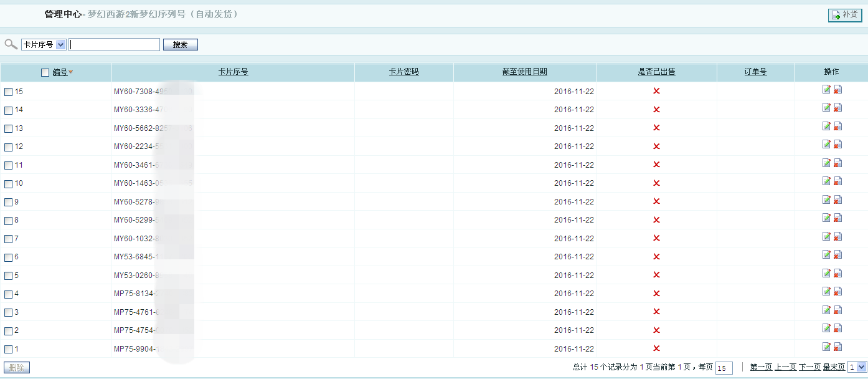868x379 pixels.
Task: Click edit icon for row 8
Action: click(x=826, y=218)
